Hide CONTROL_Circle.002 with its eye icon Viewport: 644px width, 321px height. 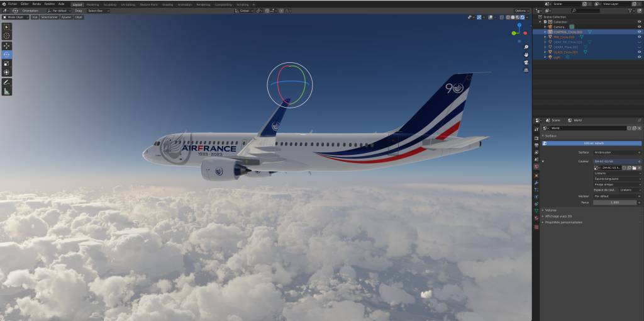639,31
